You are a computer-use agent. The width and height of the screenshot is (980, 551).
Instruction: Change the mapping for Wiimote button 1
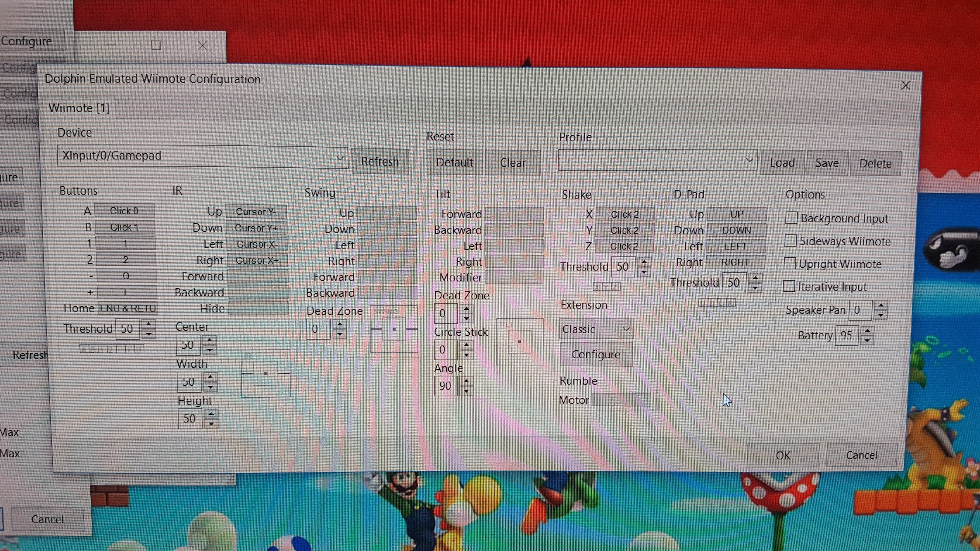[x=125, y=243]
